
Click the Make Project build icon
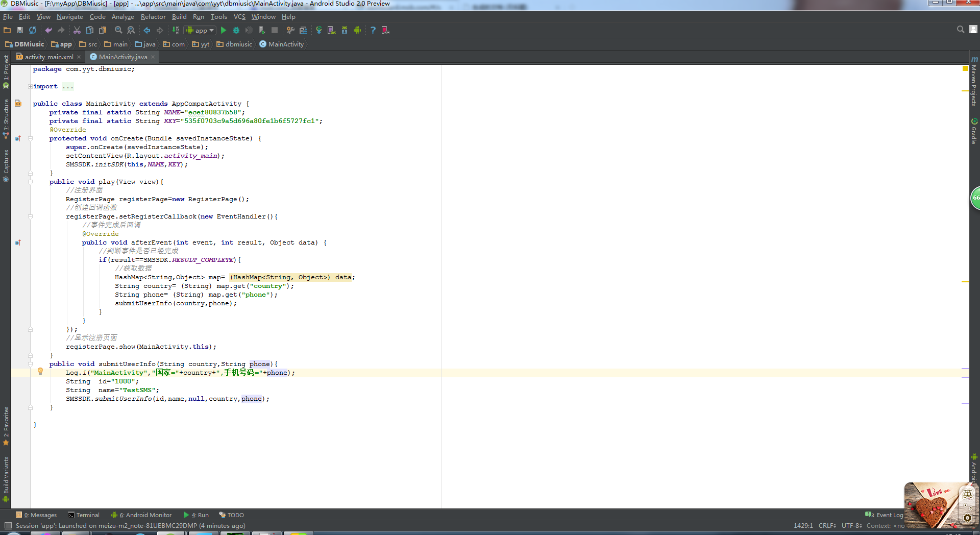click(x=176, y=30)
